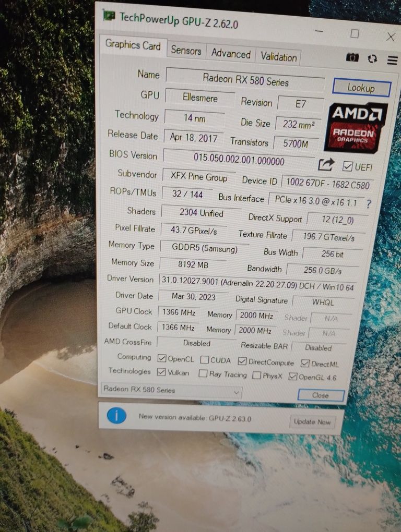The image size is (401, 532).
Task: Click the blue info icon in update bar
Action: click(x=116, y=416)
